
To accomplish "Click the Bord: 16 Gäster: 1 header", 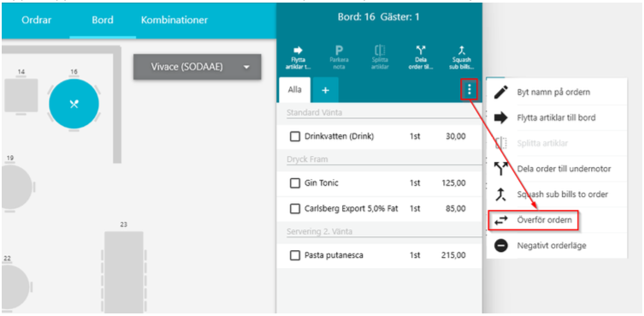I will pyautogui.click(x=378, y=17).
